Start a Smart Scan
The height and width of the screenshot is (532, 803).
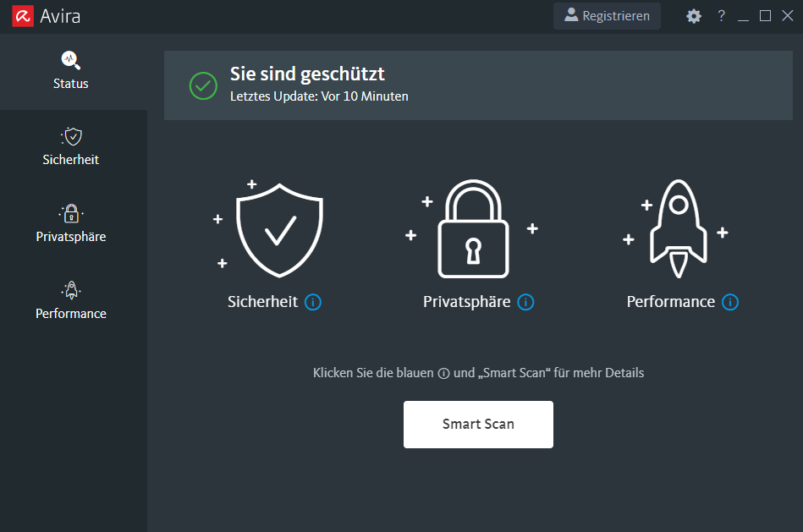point(478,424)
